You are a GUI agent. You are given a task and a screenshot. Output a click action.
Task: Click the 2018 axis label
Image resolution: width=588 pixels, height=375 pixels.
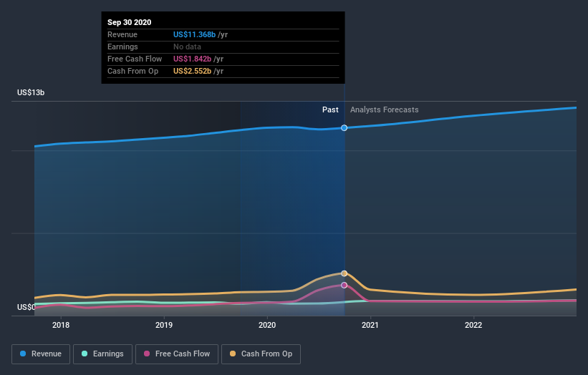tap(61, 325)
